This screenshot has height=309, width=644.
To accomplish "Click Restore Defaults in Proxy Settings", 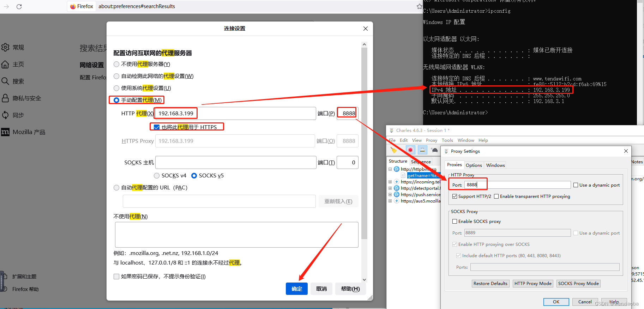I will coord(490,284).
